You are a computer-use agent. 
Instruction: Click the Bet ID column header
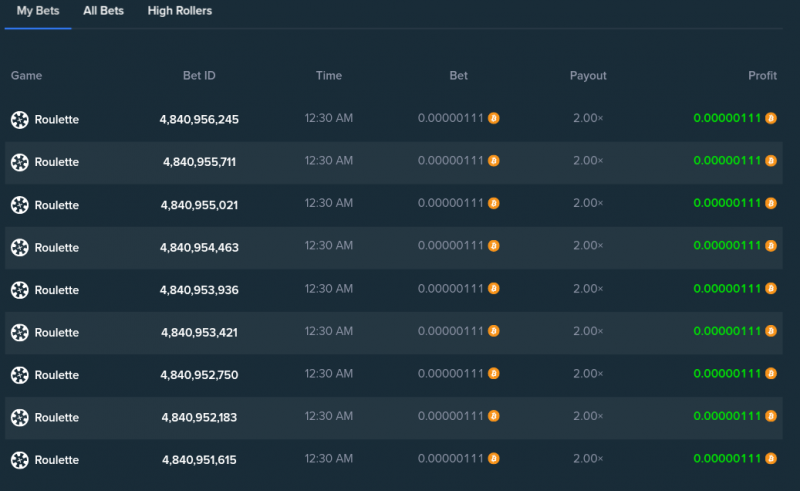tap(199, 76)
